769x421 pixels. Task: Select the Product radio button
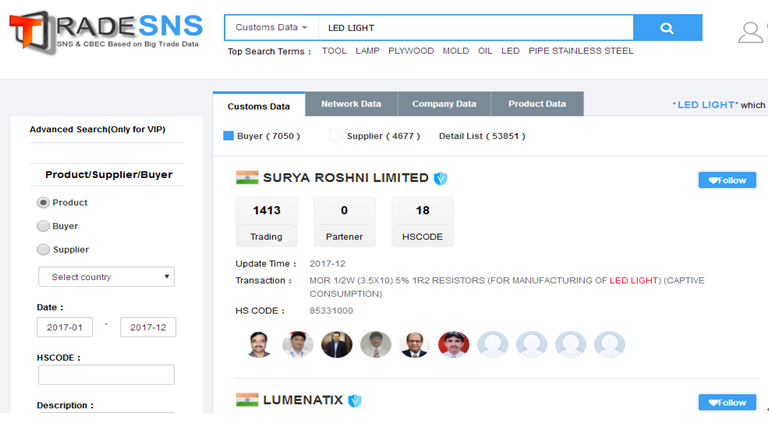pos(43,203)
